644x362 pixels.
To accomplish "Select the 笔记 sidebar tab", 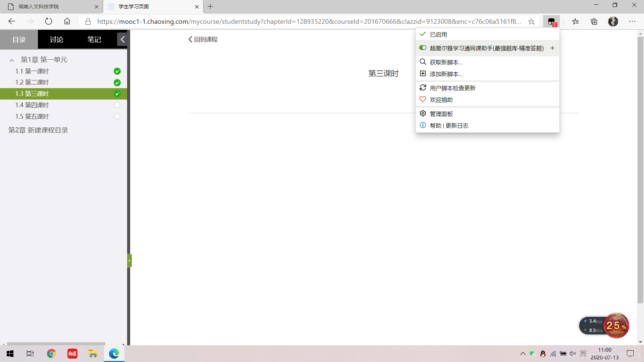I will pos(94,40).
